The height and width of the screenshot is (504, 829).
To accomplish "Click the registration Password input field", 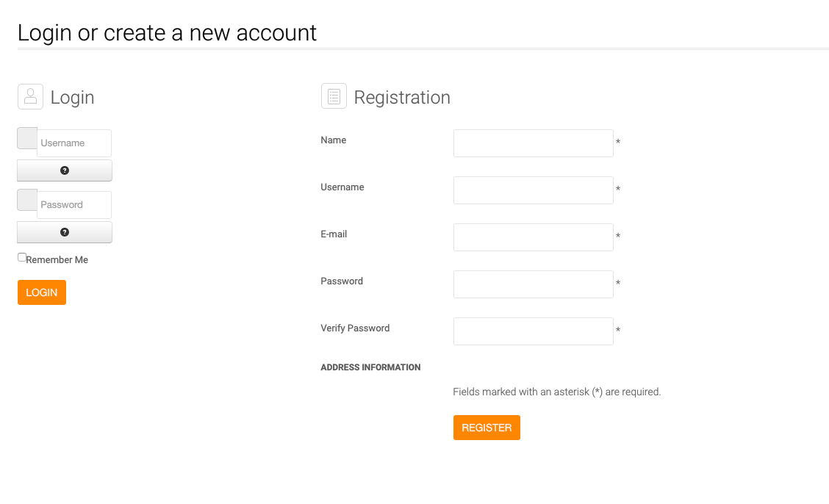I will 533,284.
